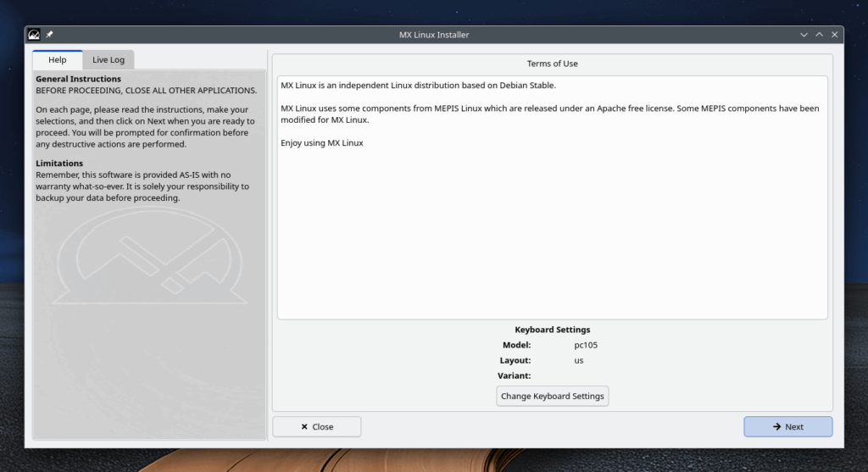Click the 'Layout:' label

tap(515, 360)
